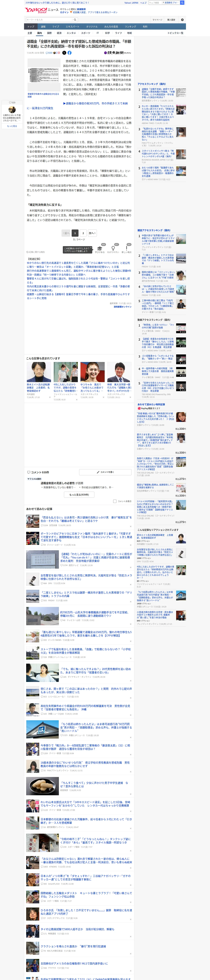Dismiss the 鈴木エイト recommended article card
The height and width of the screenshot is (980, 210).
coord(50,397)
